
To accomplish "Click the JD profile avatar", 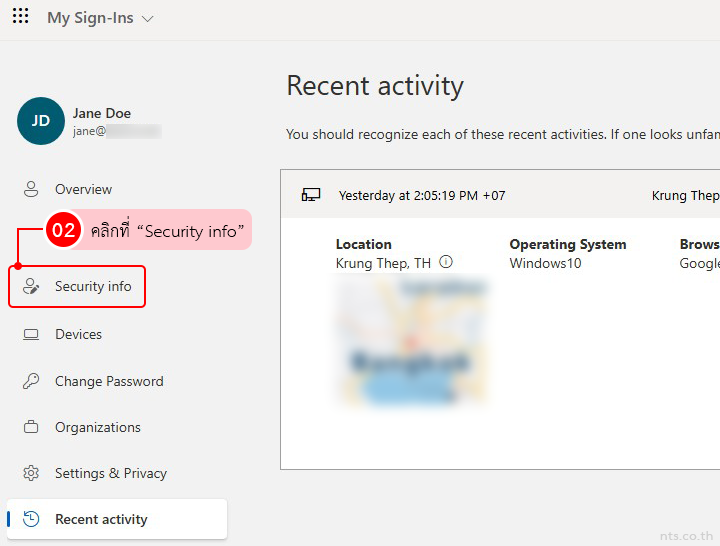I will tap(40, 121).
